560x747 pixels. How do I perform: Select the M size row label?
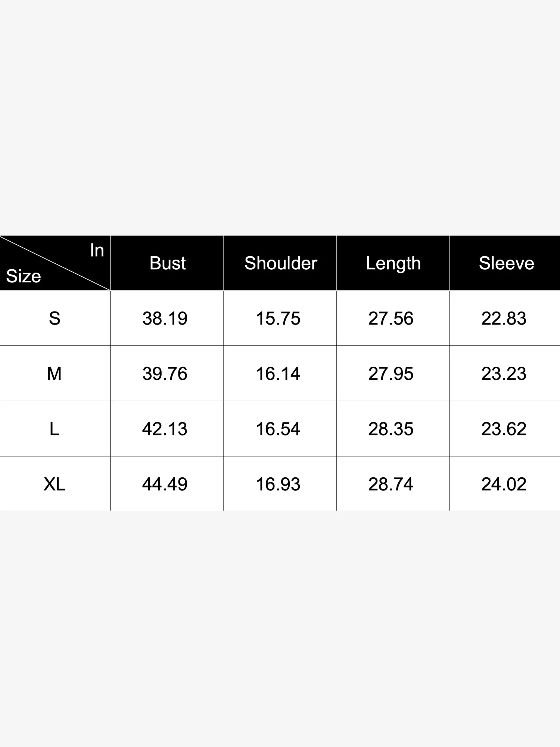click(x=55, y=374)
